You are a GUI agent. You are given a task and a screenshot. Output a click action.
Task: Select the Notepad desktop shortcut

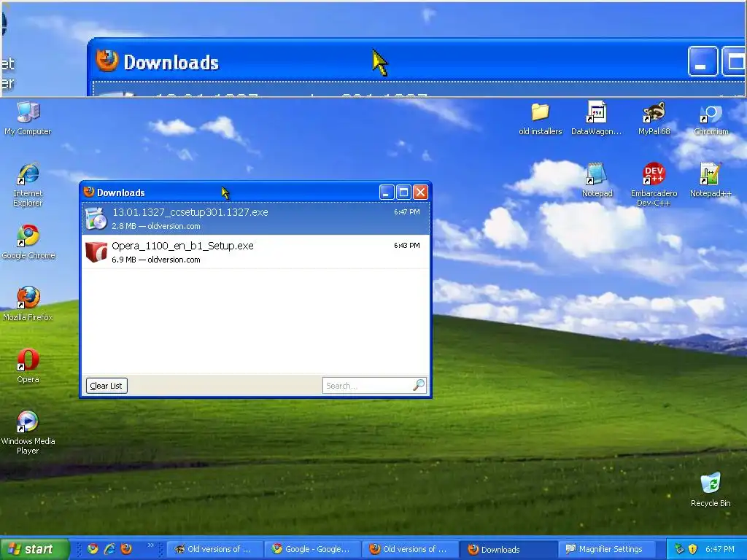(597, 180)
